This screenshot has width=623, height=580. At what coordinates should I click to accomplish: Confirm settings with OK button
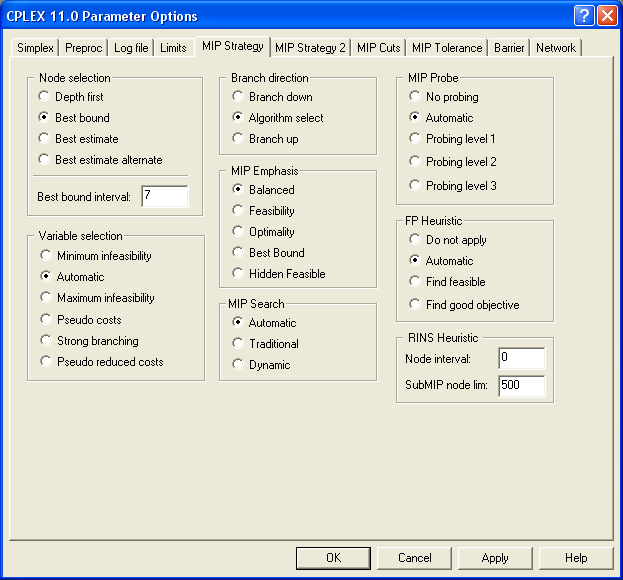[x=333, y=558]
